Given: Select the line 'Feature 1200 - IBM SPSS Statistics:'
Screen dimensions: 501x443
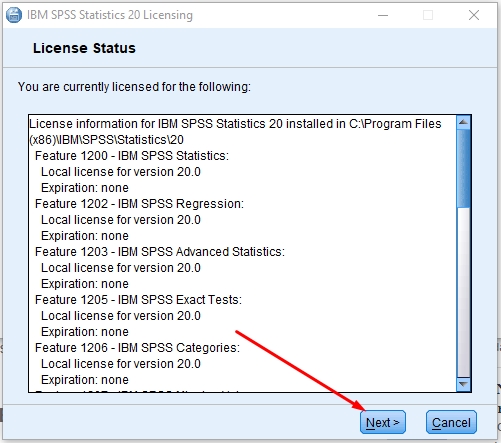Looking at the screenshot, I should [x=132, y=156].
